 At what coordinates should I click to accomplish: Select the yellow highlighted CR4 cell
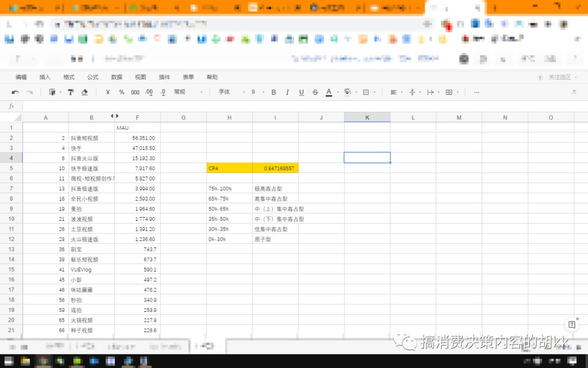point(229,168)
